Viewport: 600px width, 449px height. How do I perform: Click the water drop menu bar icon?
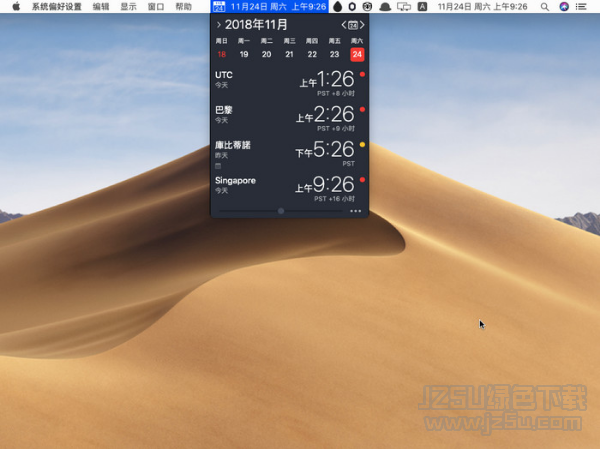338,7
